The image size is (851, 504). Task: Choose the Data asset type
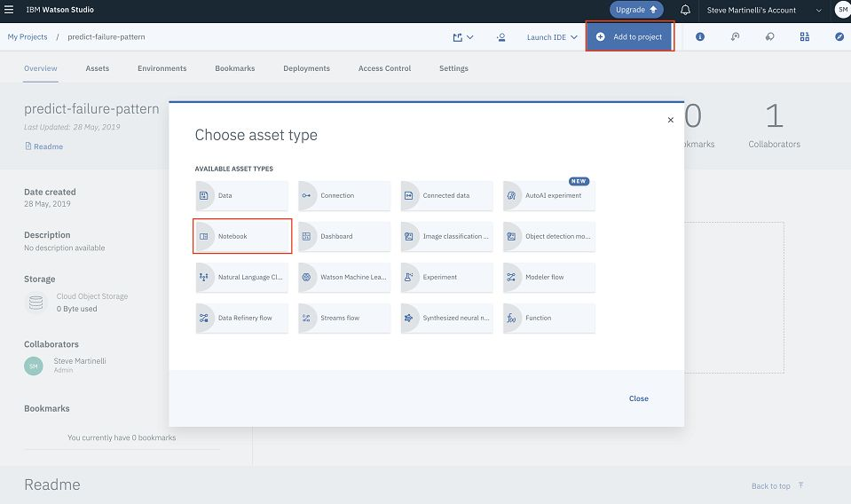(x=242, y=196)
